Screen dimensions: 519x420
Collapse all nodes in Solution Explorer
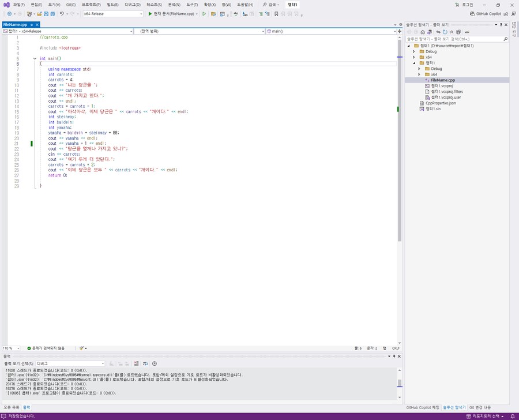click(452, 32)
